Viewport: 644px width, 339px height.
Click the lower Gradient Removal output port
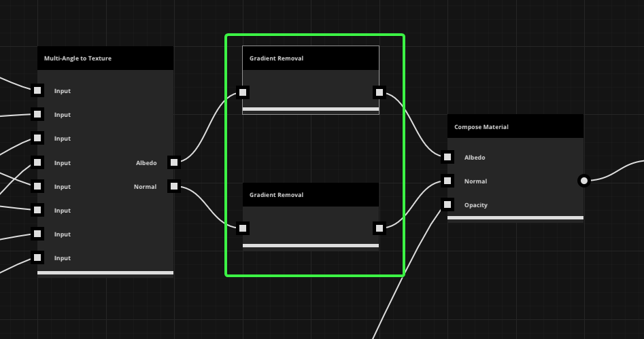coord(379,228)
